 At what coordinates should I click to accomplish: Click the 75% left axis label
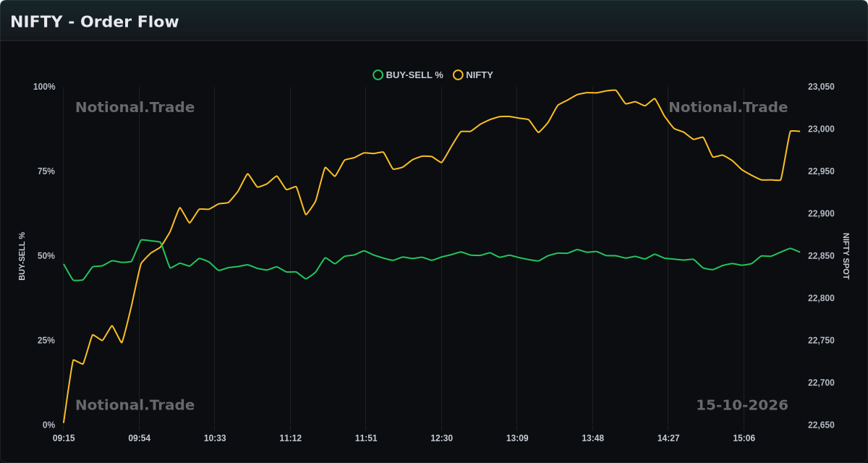46,171
